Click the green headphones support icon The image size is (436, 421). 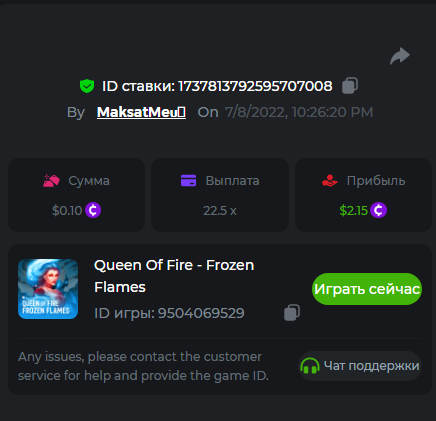310,366
